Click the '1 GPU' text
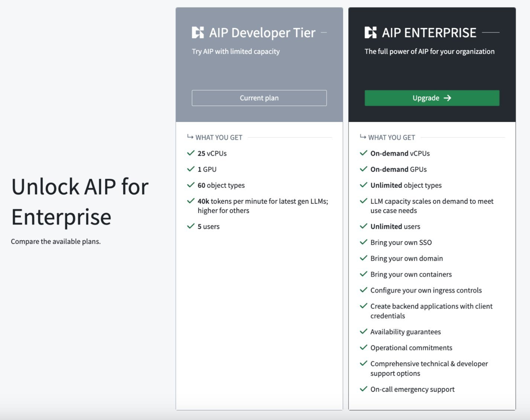The height and width of the screenshot is (420, 530). [x=207, y=169]
